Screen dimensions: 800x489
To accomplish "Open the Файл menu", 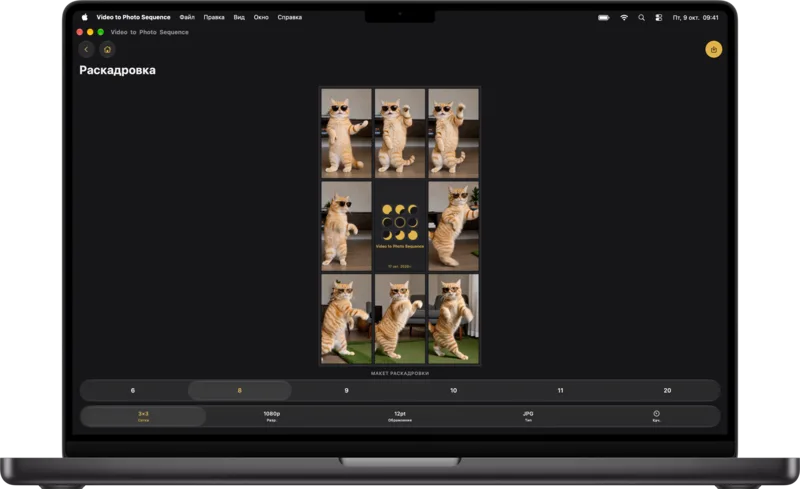I will pyautogui.click(x=187, y=17).
